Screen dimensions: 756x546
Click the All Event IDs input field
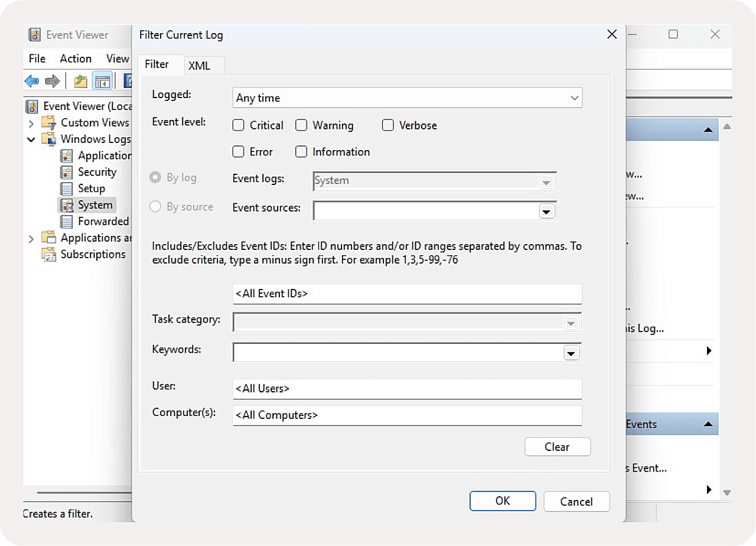(408, 294)
